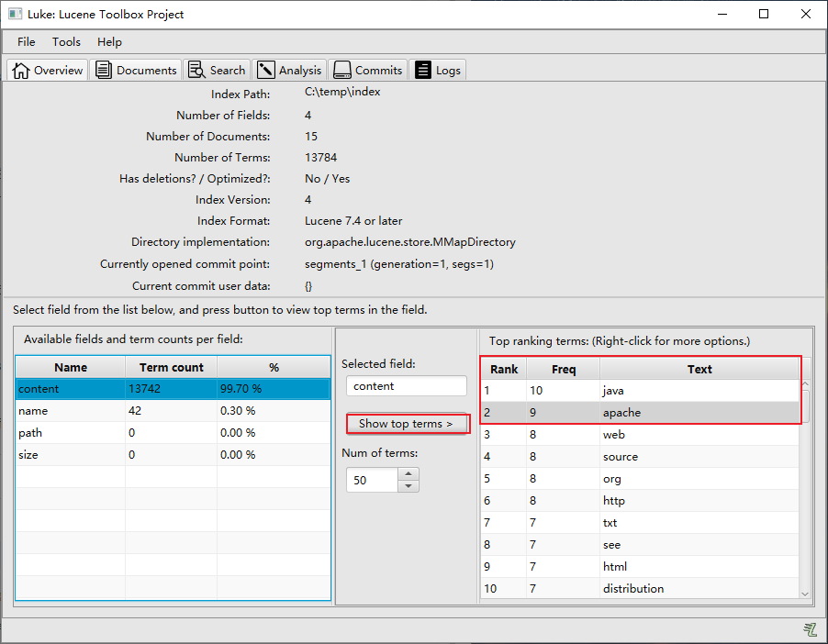The height and width of the screenshot is (644, 828).
Task: Select the content field row
Action: point(173,389)
